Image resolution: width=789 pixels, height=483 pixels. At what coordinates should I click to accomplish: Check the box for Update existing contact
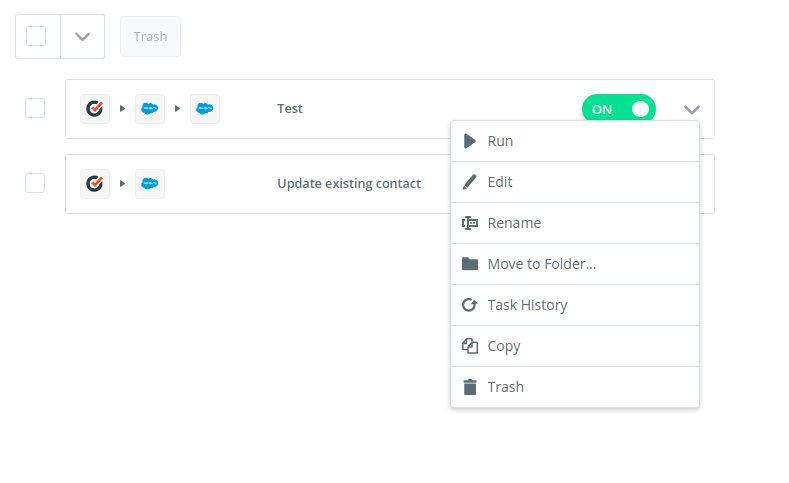pyautogui.click(x=35, y=183)
